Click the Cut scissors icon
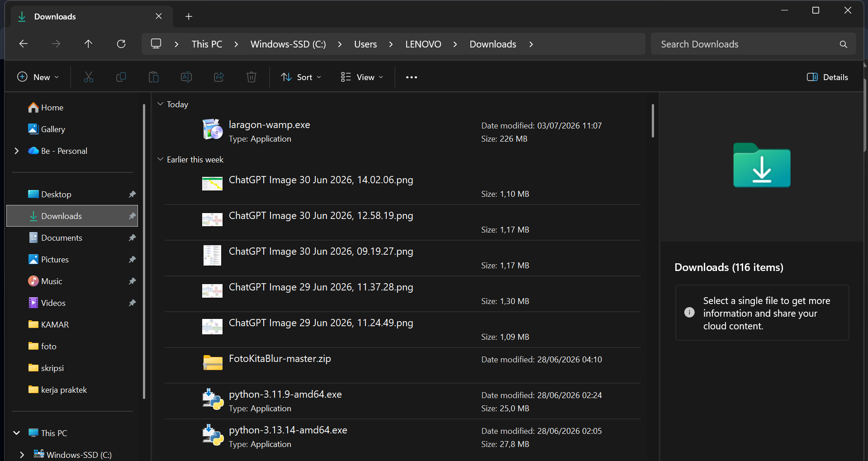This screenshot has width=868, height=461. point(89,77)
